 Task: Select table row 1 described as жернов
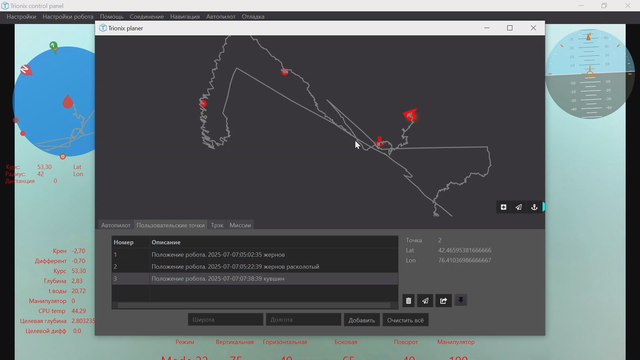255,255
